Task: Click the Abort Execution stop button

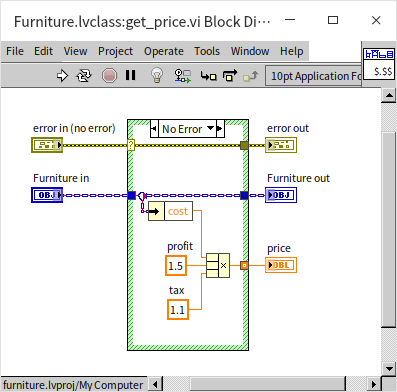Action: pyautogui.click(x=109, y=76)
